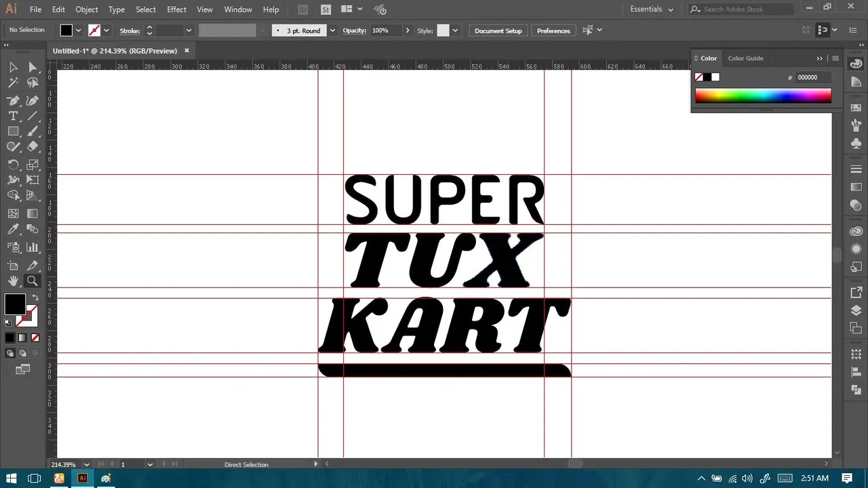
Task: Open the File menu
Action: pyautogui.click(x=36, y=9)
